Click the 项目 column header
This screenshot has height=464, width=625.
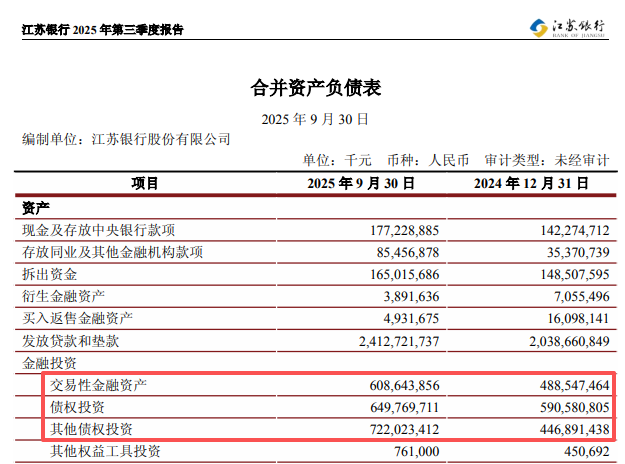coord(145,184)
